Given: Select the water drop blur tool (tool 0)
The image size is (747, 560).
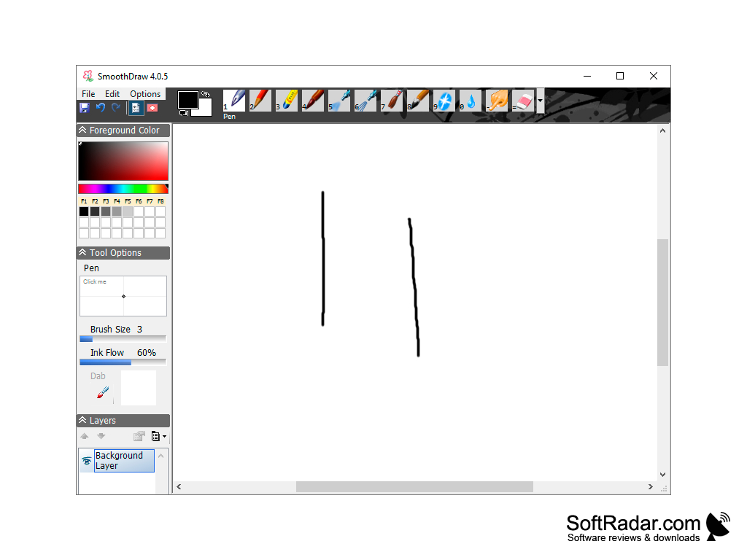Looking at the screenshot, I should pyautogui.click(x=471, y=101).
